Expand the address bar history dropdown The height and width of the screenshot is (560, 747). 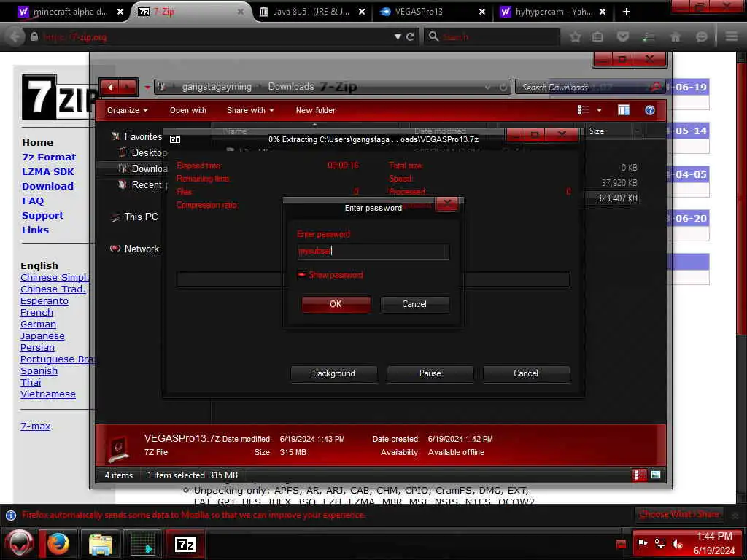[x=487, y=87]
